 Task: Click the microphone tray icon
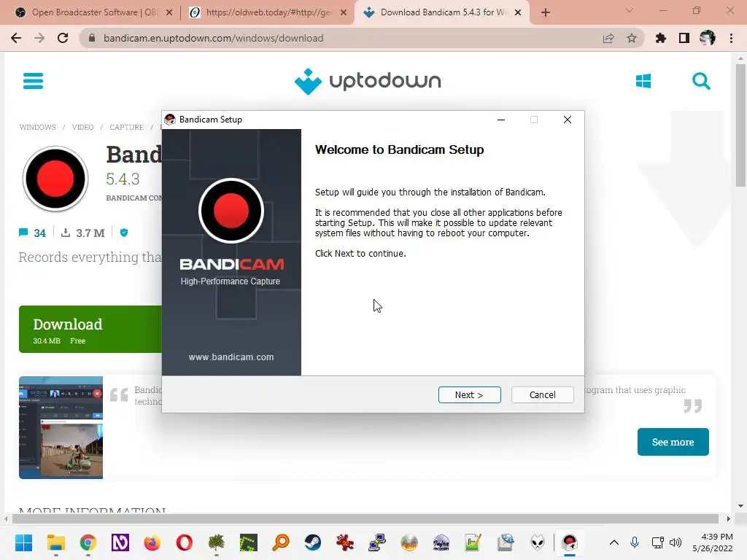(x=635, y=542)
